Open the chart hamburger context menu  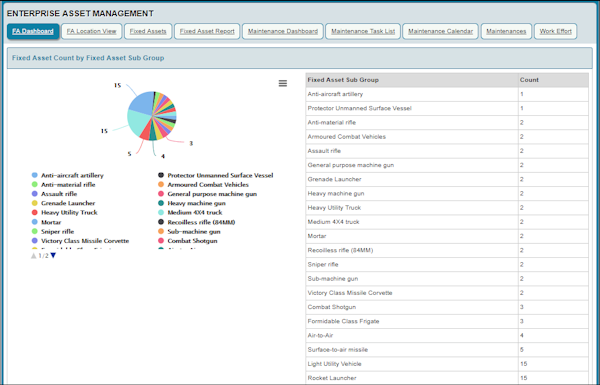pos(283,83)
